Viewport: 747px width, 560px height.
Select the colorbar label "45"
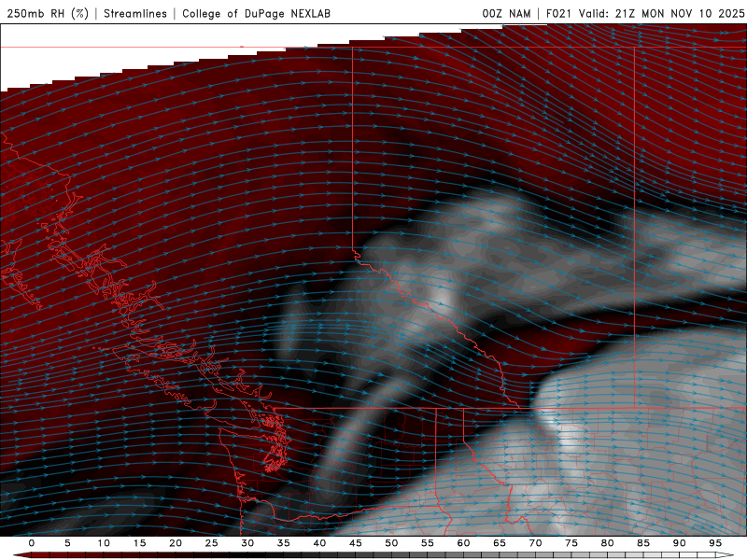coord(356,543)
